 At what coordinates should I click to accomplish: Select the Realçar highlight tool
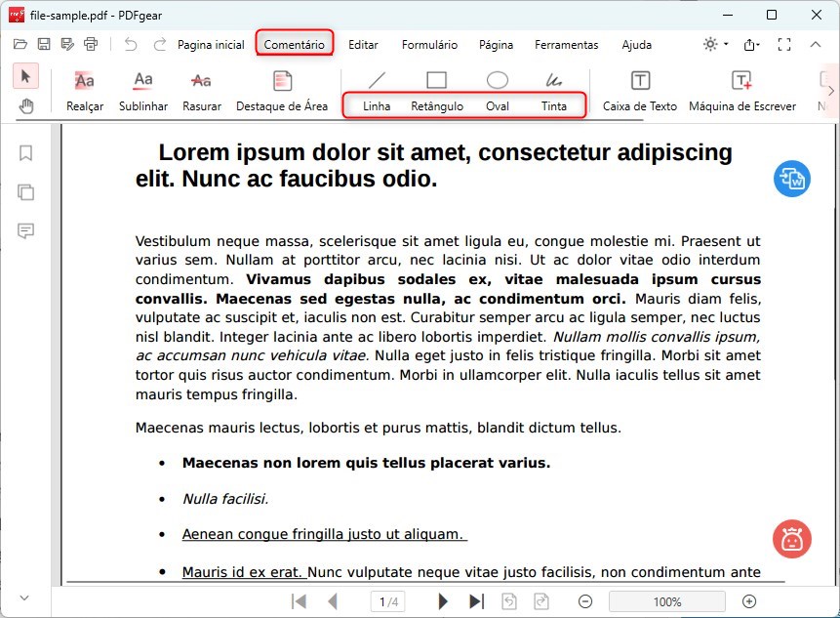coord(85,90)
